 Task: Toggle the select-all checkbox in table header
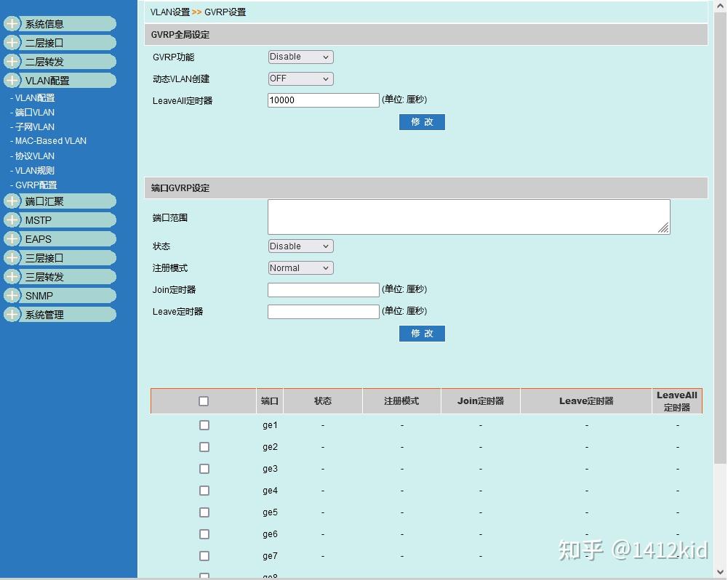point(204,401)
